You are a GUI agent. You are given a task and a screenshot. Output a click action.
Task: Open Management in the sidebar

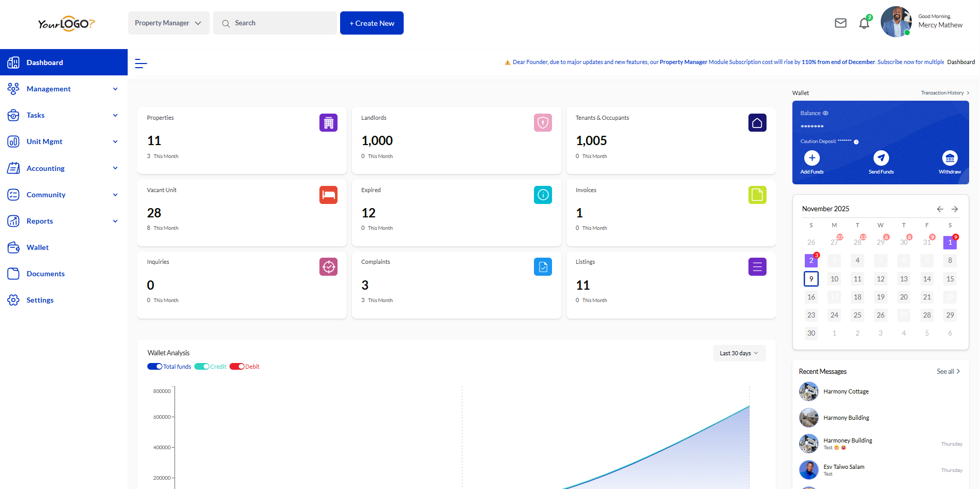coord(64,89)
